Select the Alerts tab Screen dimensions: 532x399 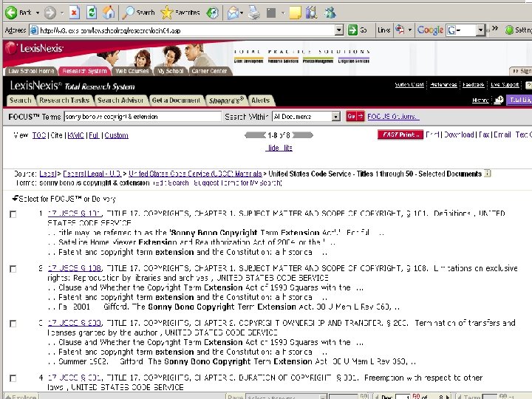click(261, 100)
